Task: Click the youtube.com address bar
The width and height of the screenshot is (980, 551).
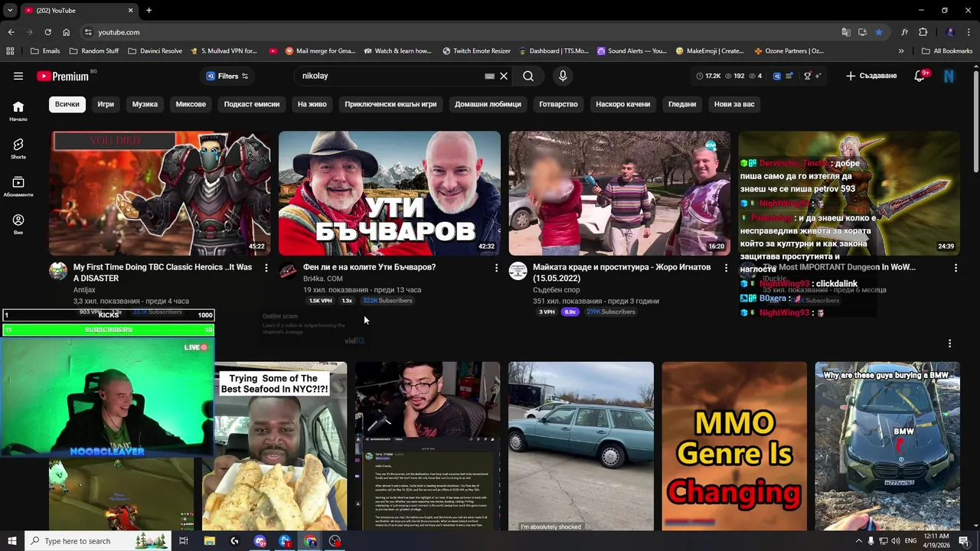Action: point(459,32)
